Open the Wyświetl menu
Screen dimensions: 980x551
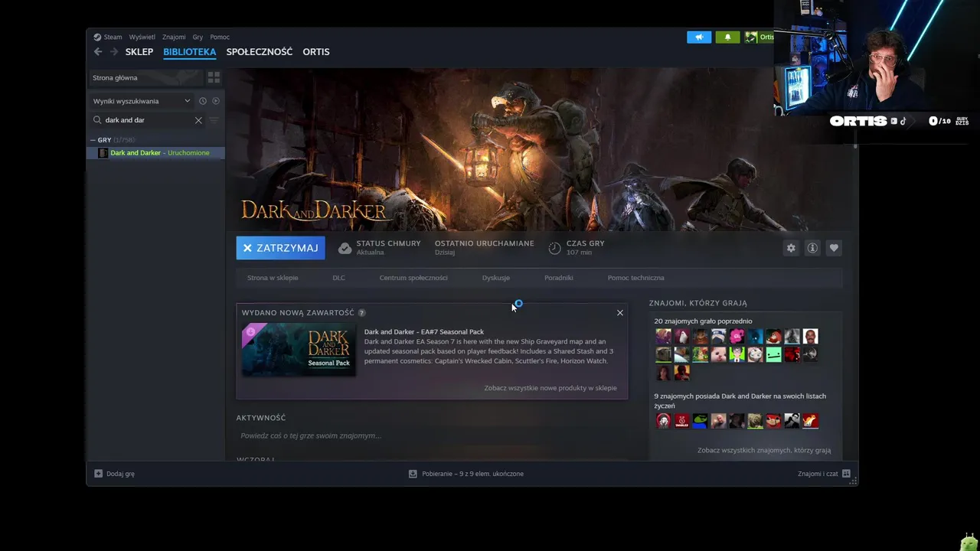(142, 37)
